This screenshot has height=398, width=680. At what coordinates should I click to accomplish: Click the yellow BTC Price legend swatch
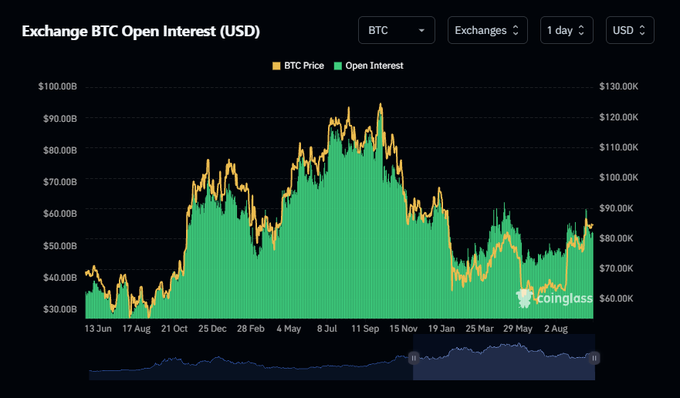click(x=276, y=66)
